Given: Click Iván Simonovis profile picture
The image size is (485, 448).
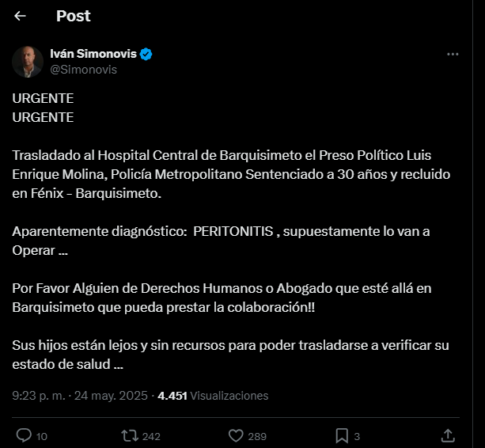Looking at the screenshot, I should pyautogui.click(x=28, y=62).
